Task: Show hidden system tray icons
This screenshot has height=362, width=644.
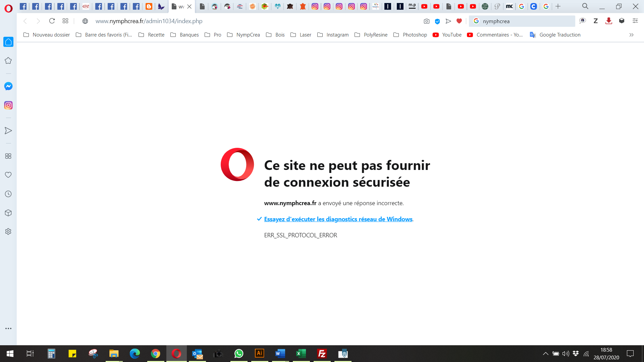Action: (x=546, y=354)
